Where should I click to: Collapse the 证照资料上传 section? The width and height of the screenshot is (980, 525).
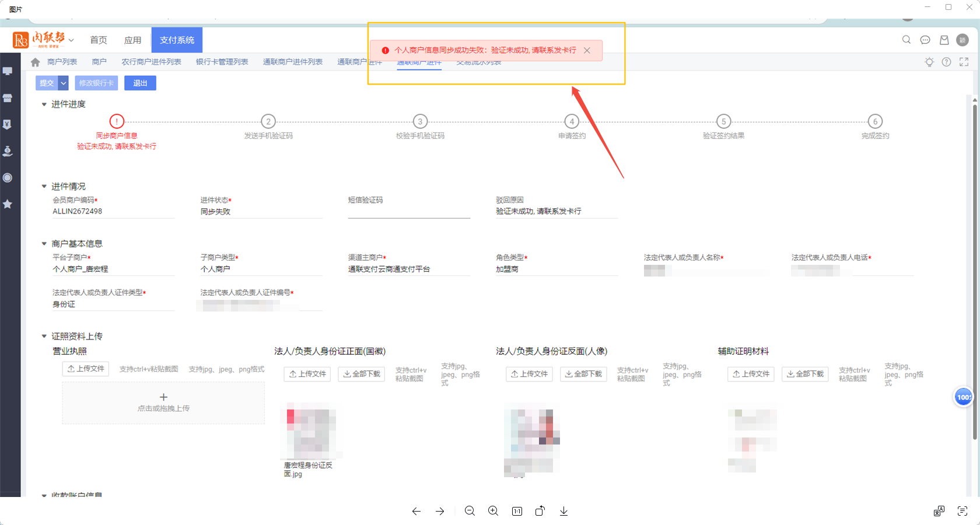pyautogui.click(x=44, y=337)
